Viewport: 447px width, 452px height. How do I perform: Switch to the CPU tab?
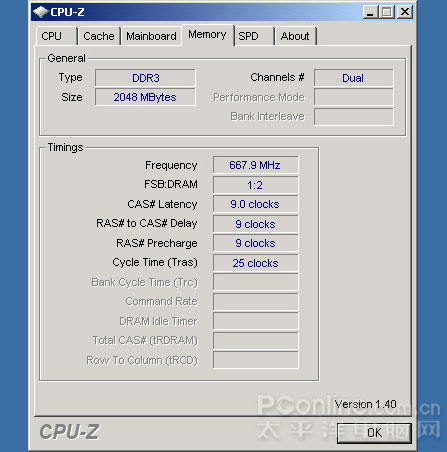point(56,36)
